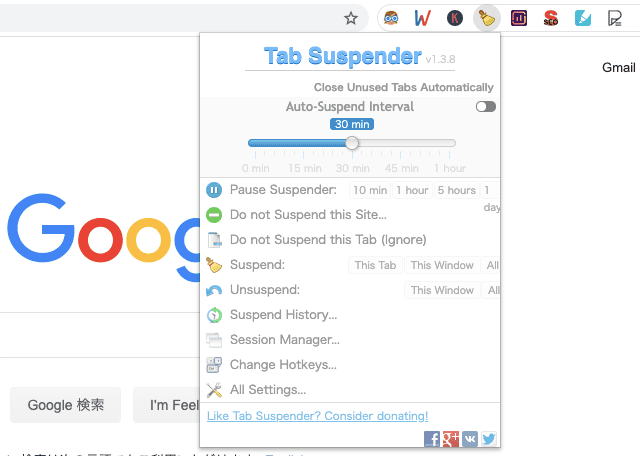The image size is (640, 456).
Task: Pause suspender for 5 hours
Action: pyautogui.click(x=457, y=190)
